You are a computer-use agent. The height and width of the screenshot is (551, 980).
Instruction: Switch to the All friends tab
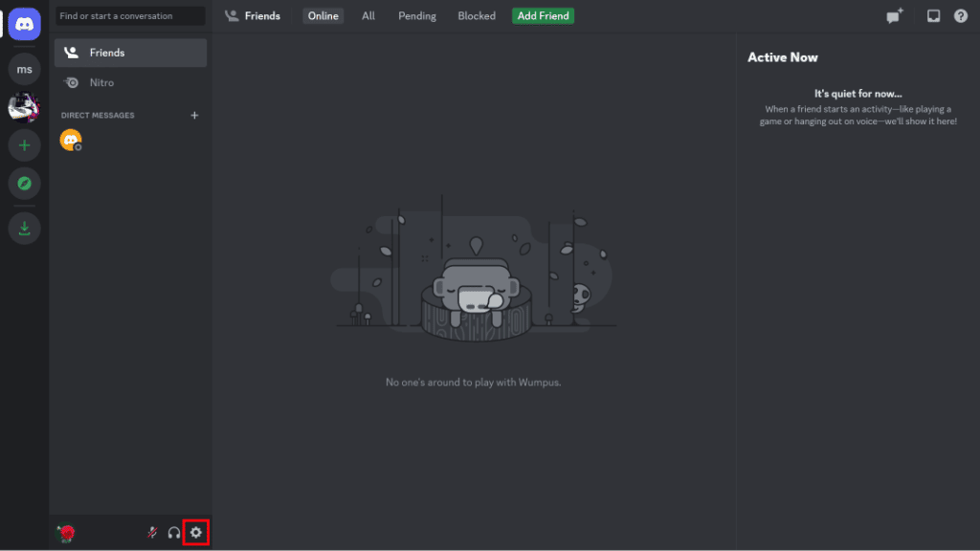pyautogui.click(x=368, y=15)
